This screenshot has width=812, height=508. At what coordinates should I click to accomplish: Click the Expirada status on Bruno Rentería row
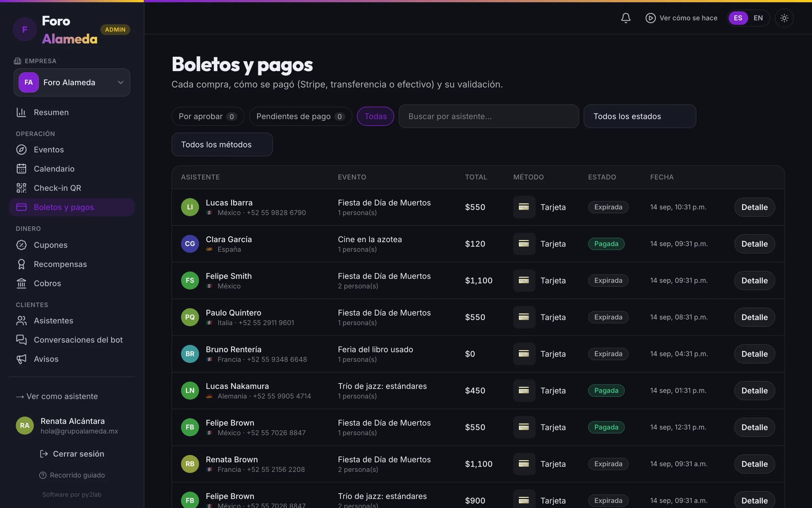608,354
